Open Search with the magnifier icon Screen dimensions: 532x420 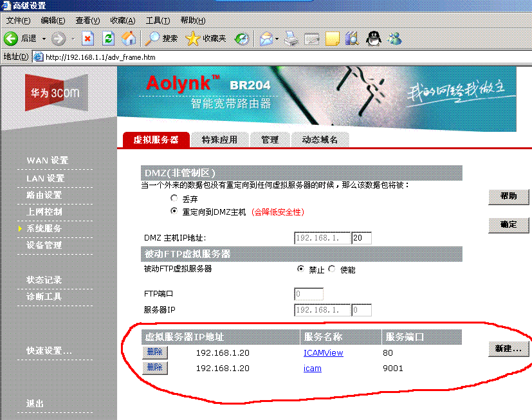pyautogui.click(x=152, y=39)
